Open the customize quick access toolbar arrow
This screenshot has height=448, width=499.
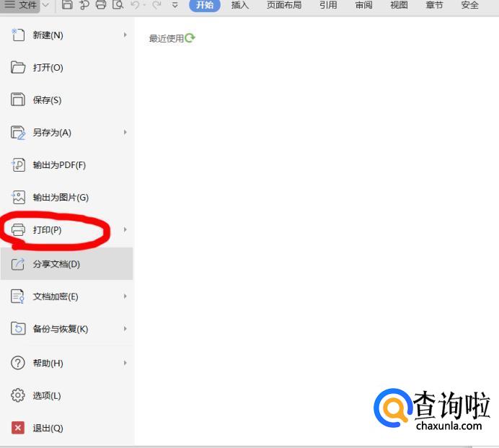tap(175, 5)
